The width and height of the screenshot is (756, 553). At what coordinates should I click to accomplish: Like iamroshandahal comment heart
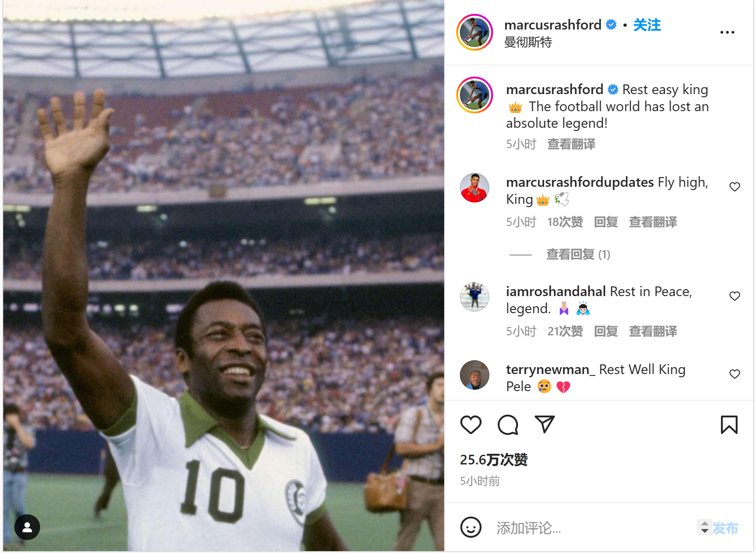pyautogui.click(x=734, y=296)
